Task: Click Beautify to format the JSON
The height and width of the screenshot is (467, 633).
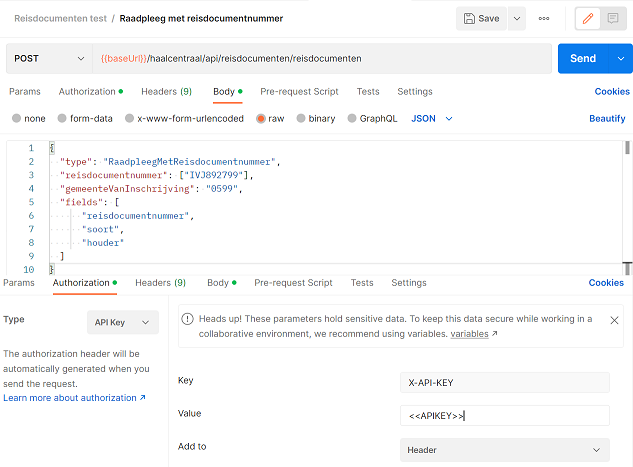Action: point(607,118)
